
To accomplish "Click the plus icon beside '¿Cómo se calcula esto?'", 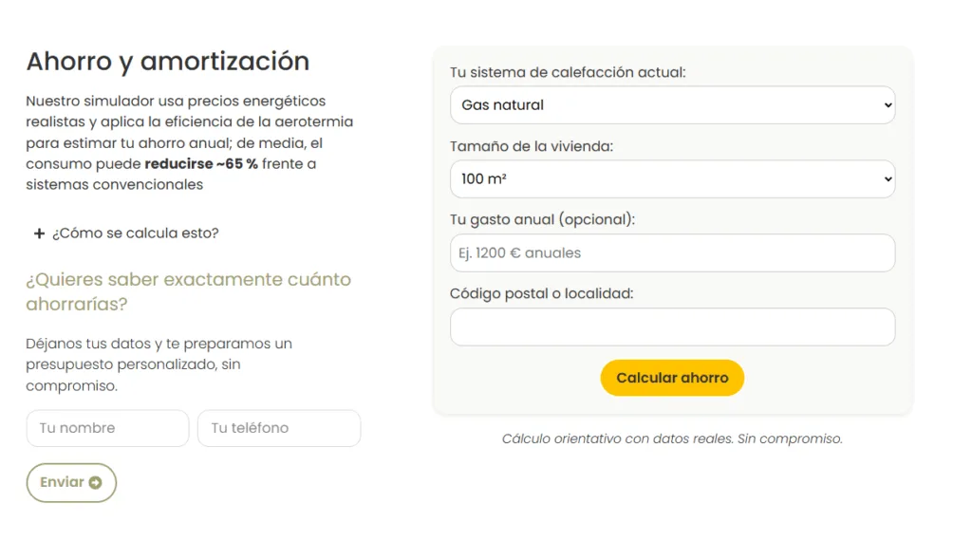I will (38, 233).
